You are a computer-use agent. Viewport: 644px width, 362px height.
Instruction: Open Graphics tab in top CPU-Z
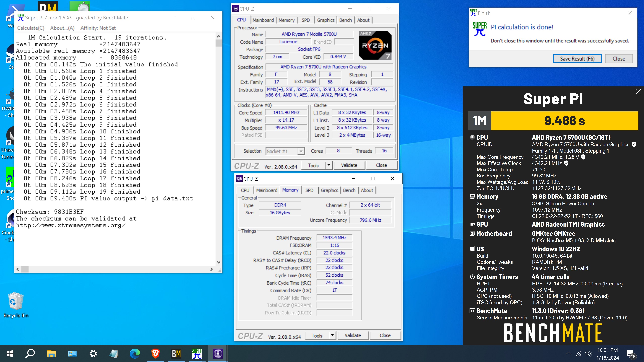click(326, 20)
